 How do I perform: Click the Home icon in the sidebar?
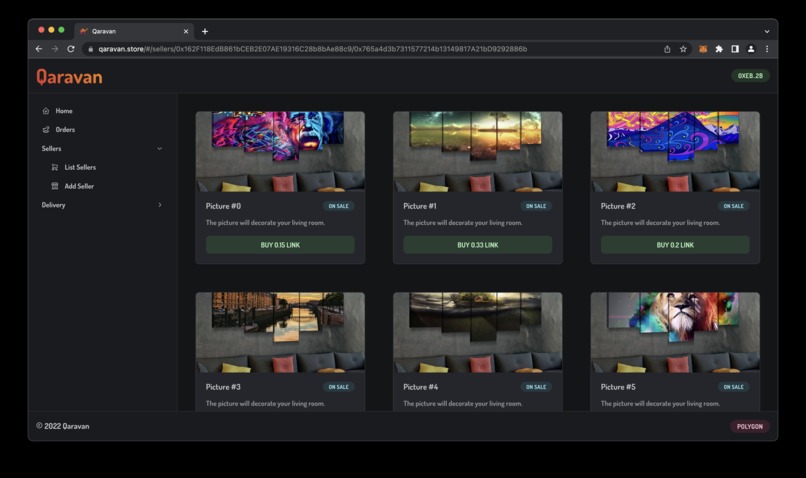46,111
